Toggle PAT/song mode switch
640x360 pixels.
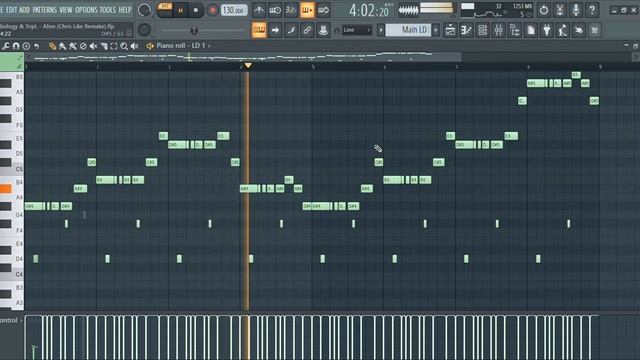[x=165, y=10]
